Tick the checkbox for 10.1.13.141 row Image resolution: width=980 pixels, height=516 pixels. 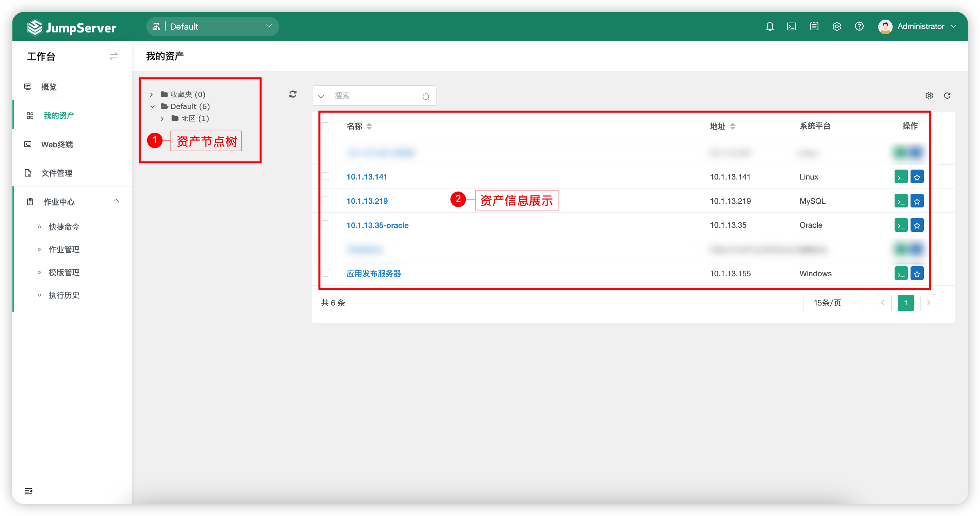(x=325, y=176)
